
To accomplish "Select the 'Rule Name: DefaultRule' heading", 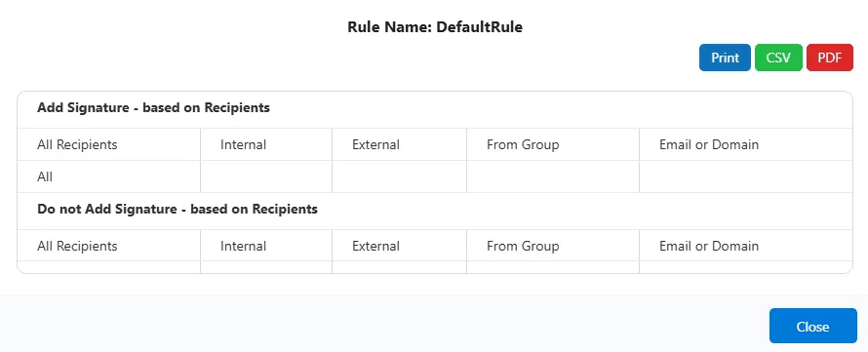I will [x=435, y=27].
